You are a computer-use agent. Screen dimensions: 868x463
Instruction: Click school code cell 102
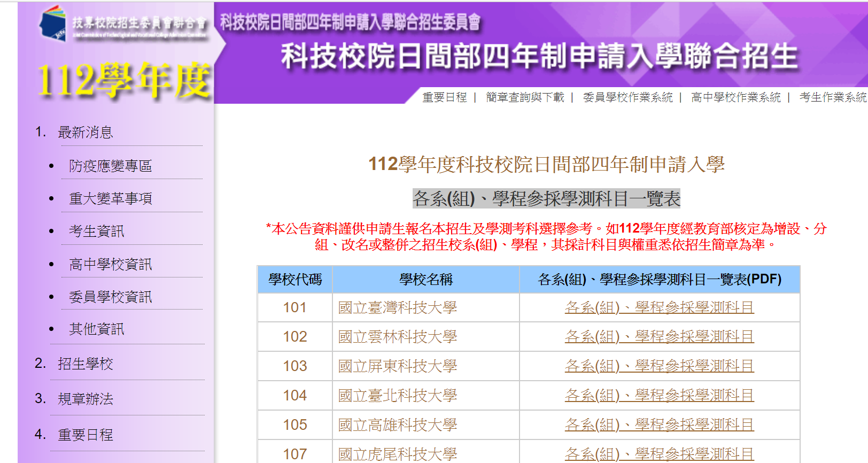tap(295, 337)
